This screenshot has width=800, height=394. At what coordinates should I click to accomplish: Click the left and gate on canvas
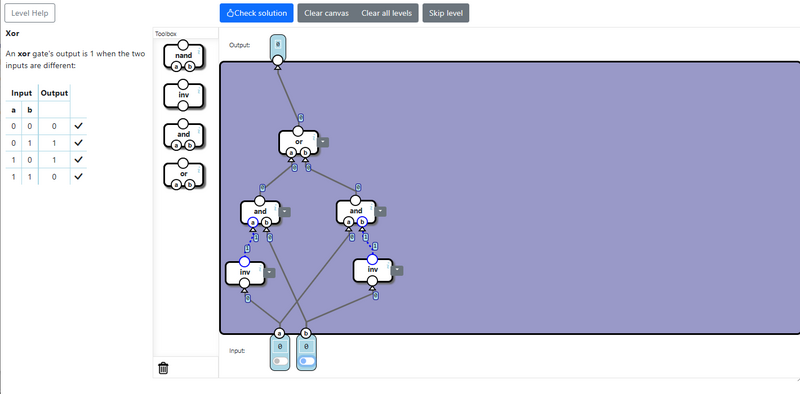[260, 211]
